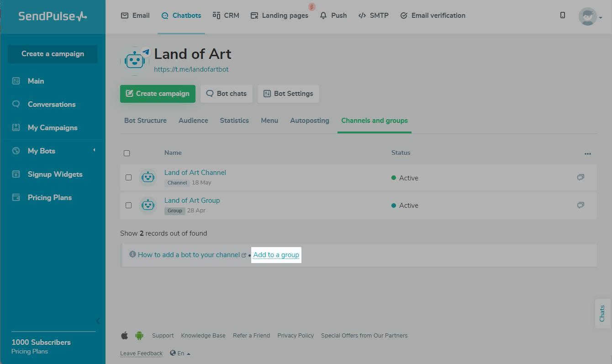Click the Android app icon
This screenshot has height=364, width=612.
point(139,336)
